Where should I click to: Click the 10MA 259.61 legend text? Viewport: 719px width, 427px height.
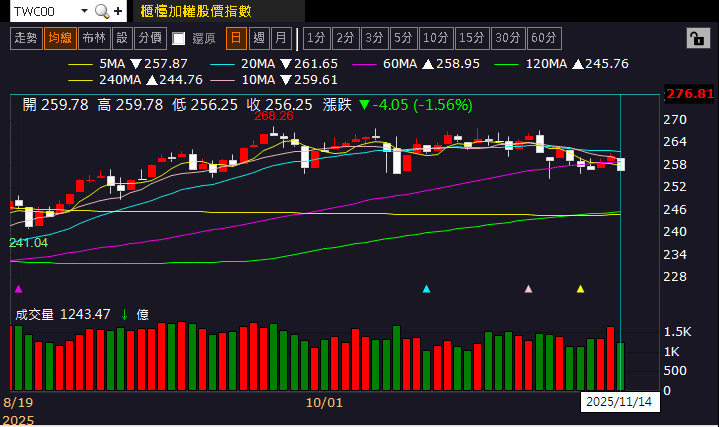pos(289,80)
